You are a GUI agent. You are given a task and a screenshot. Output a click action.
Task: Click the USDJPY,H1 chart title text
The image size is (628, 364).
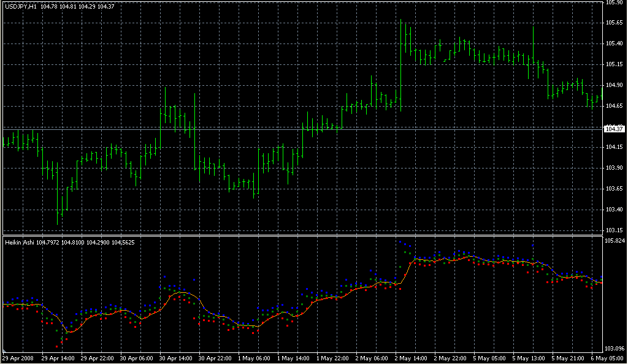pos(20,6)
